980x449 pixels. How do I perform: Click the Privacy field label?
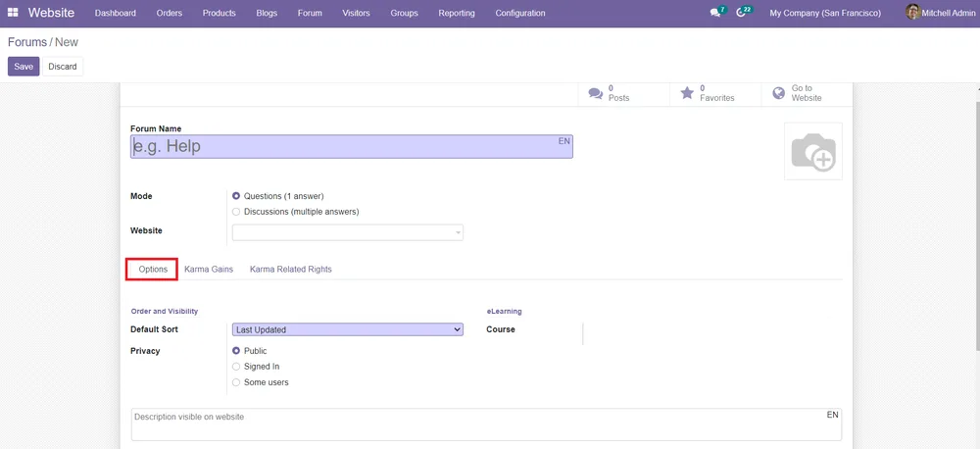coord(145,351)
